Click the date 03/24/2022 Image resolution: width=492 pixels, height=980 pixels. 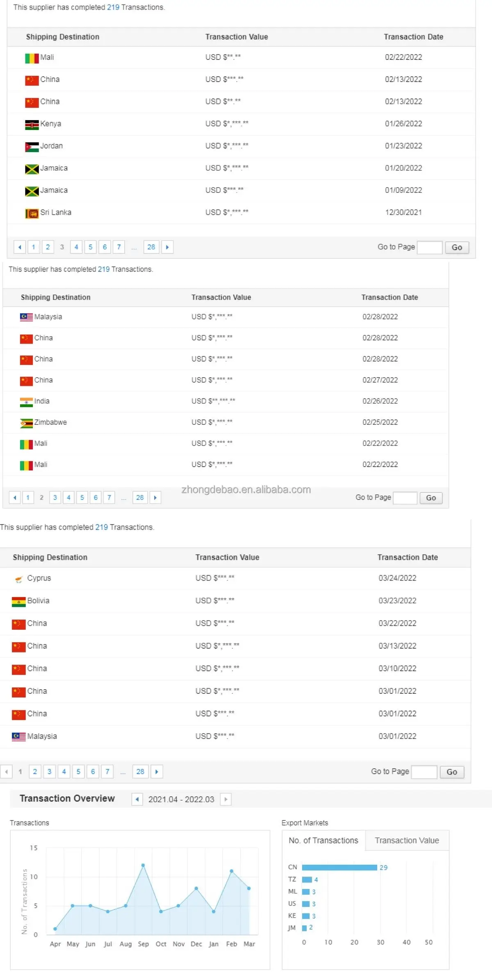397,578
